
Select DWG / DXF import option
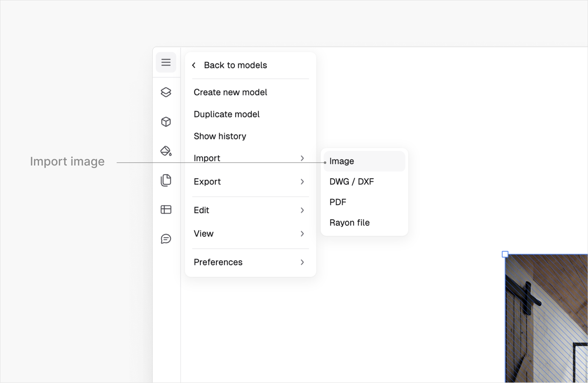tap(351, 182)
